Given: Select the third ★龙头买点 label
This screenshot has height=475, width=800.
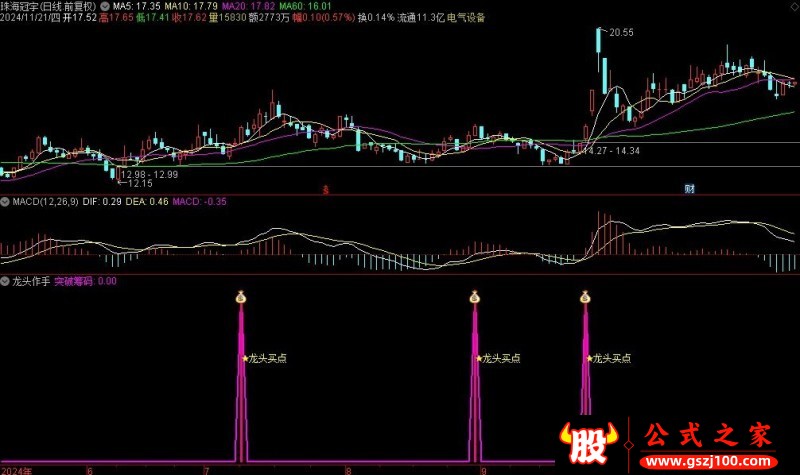Looking at the screenshot, I should tap(609, 359).
